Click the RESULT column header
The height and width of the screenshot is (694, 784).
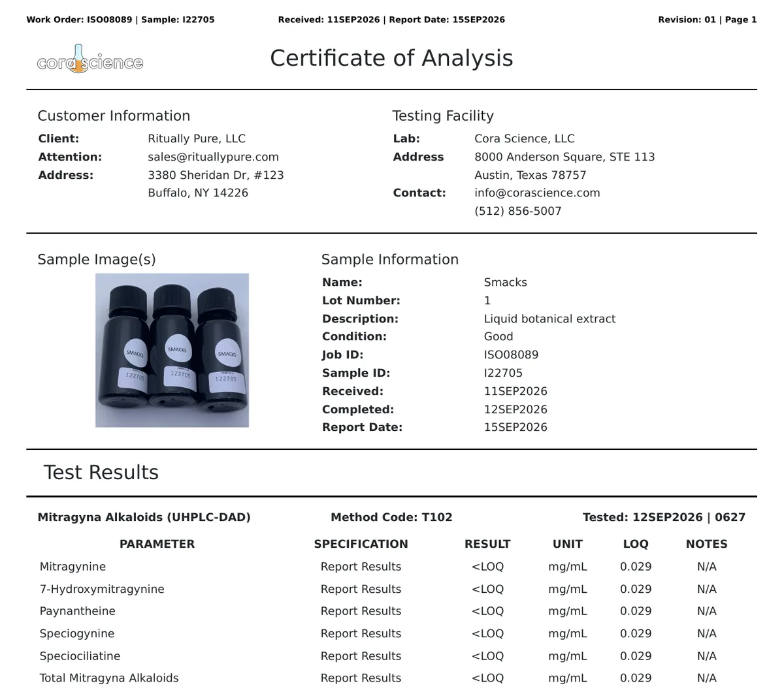487,544
